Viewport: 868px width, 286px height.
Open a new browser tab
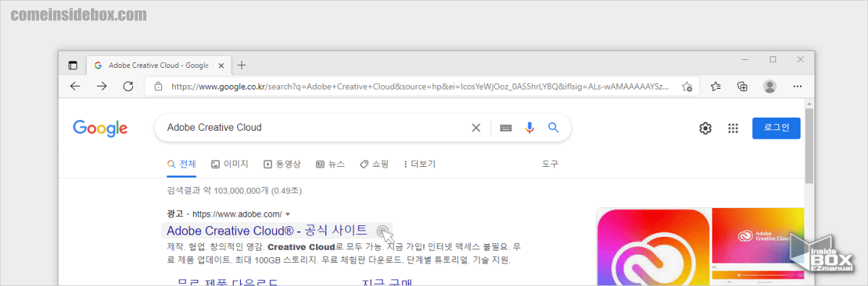tap(242, 65)
